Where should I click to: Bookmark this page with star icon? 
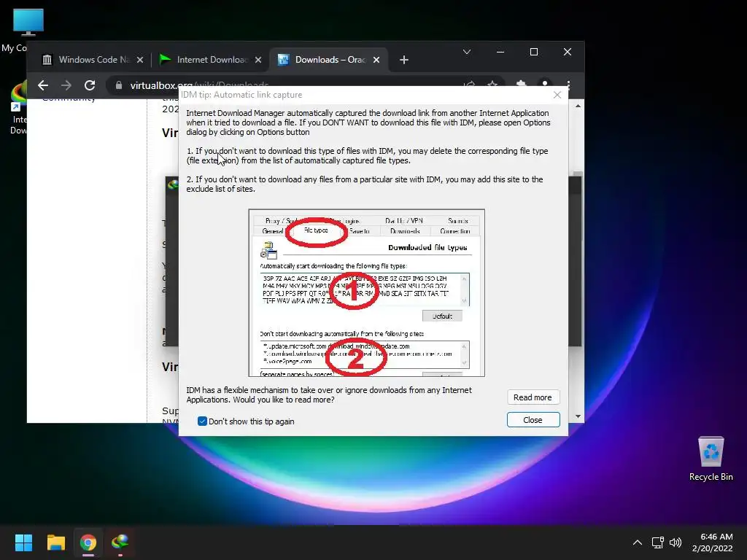coord(492,85)
